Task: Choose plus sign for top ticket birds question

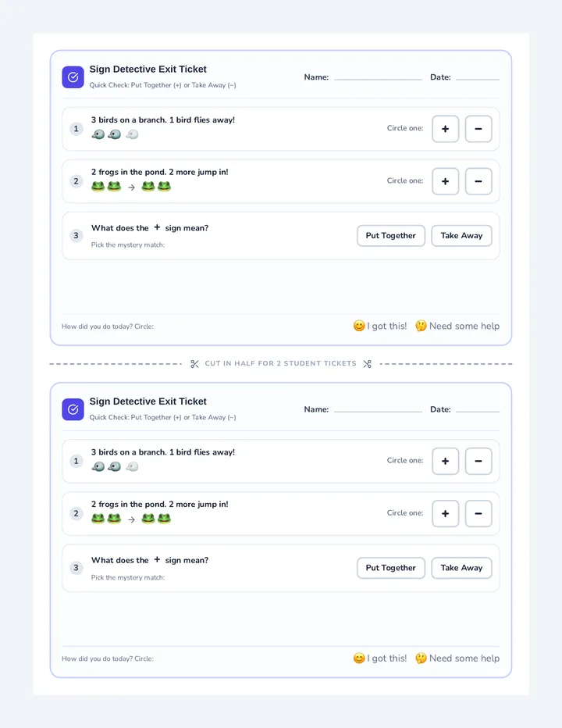Action: [x=446, y=129]
